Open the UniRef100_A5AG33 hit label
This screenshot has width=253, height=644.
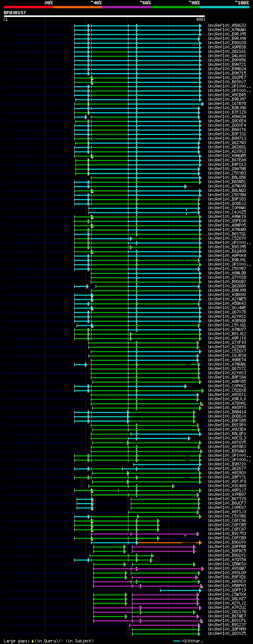[x=227, y=25]
